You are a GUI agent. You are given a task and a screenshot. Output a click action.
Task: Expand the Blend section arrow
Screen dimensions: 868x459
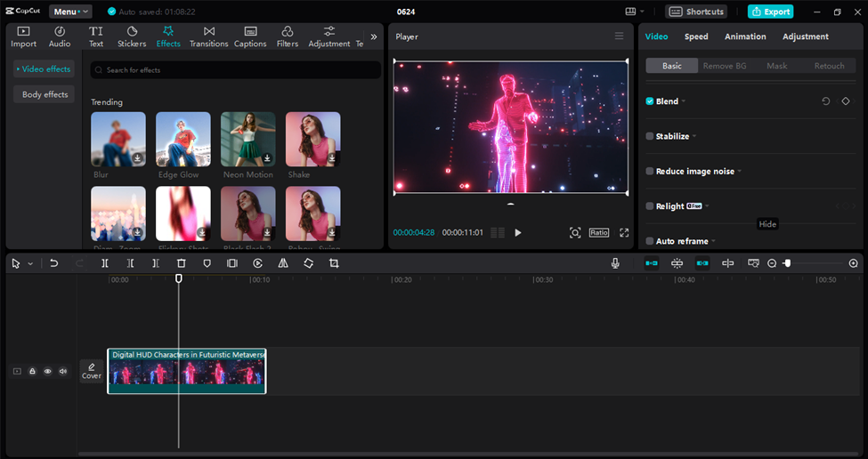[x=684, y=101]
